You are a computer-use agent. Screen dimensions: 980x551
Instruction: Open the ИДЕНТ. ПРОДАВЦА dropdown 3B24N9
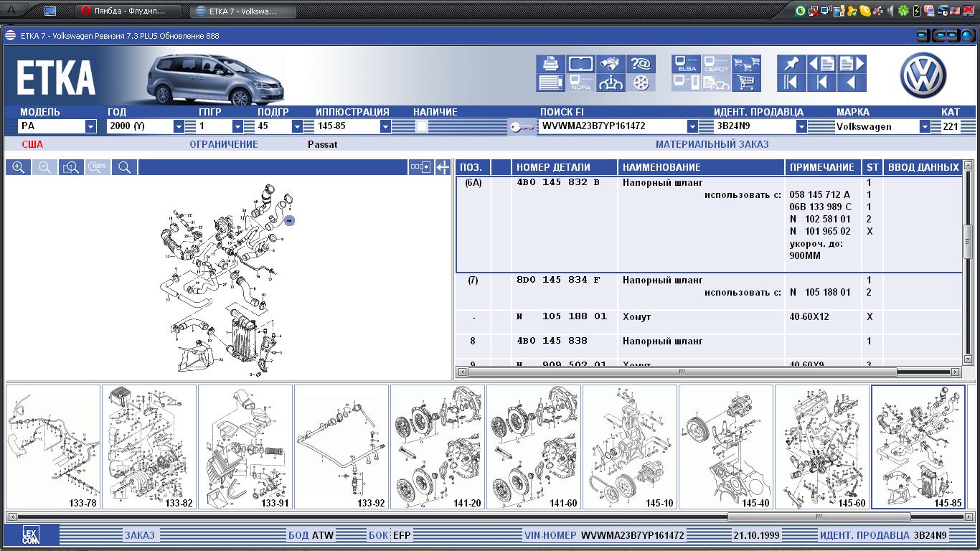click(802, 126)
